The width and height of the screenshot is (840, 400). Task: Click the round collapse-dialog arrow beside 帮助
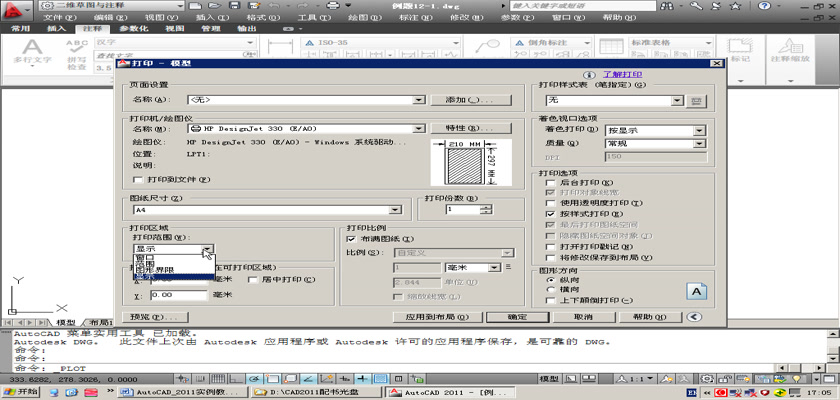click(694, 317)
